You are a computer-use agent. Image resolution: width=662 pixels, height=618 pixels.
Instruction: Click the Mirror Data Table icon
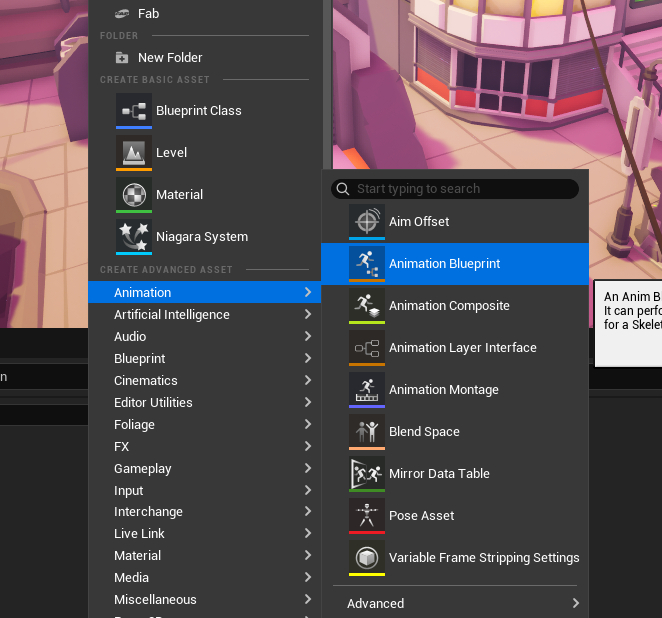(x=367, y=474)
